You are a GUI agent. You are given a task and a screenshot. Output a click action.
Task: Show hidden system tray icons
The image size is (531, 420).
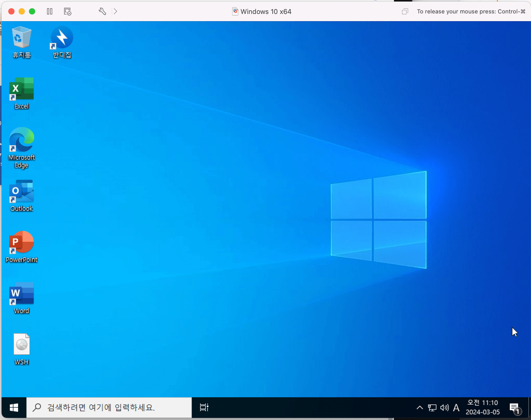(420, 408)
